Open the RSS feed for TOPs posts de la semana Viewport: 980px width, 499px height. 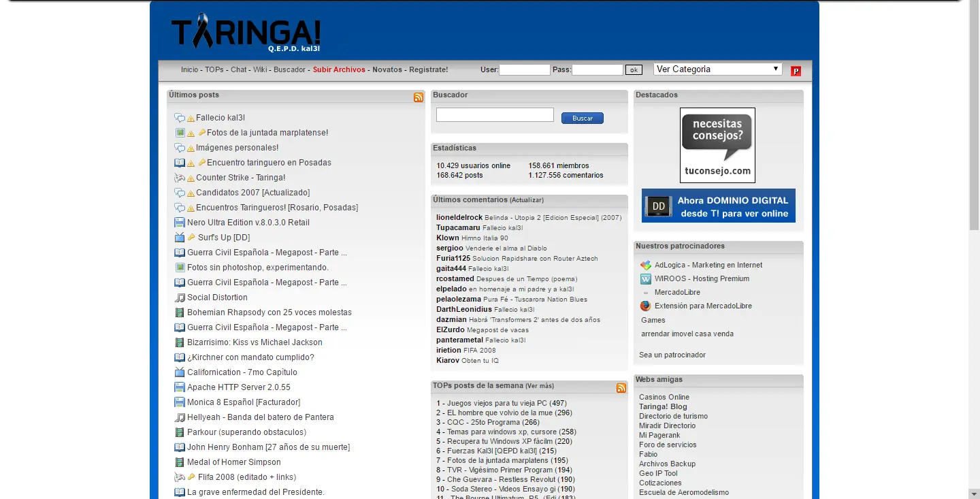[621, 388]
